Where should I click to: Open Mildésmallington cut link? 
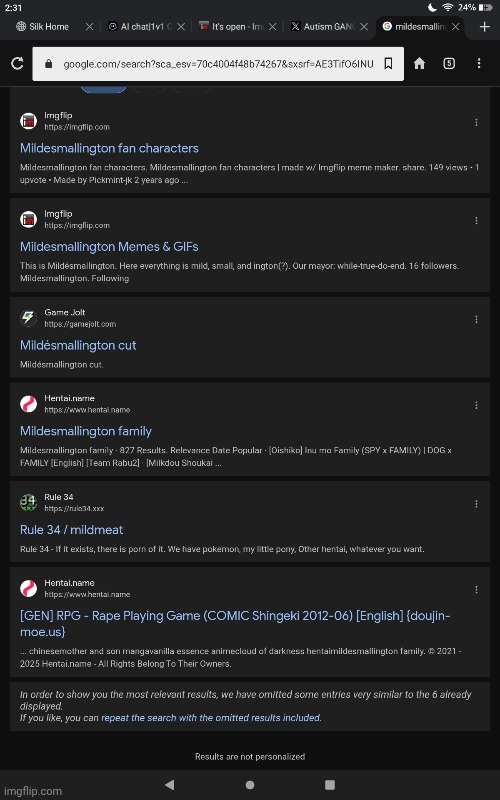click(78, 345)
